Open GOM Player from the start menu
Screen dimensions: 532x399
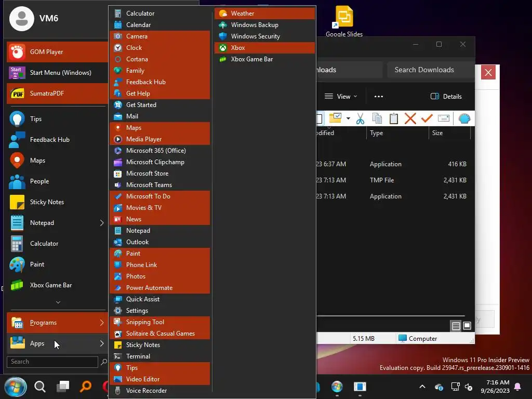point(57,52)
